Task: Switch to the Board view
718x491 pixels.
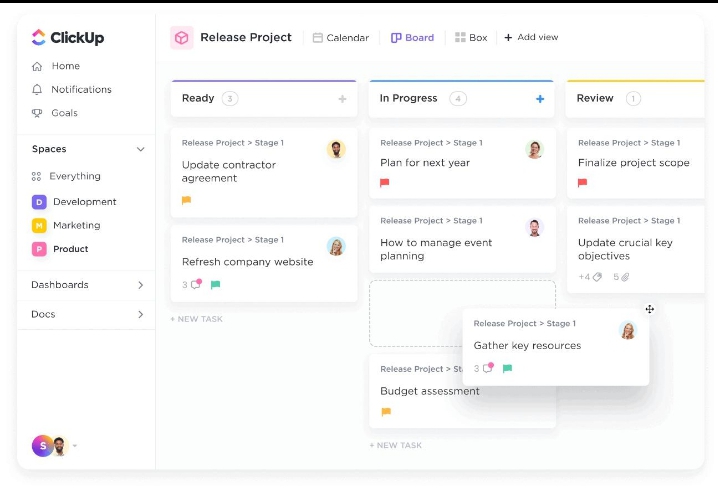Action: (412, 38)
